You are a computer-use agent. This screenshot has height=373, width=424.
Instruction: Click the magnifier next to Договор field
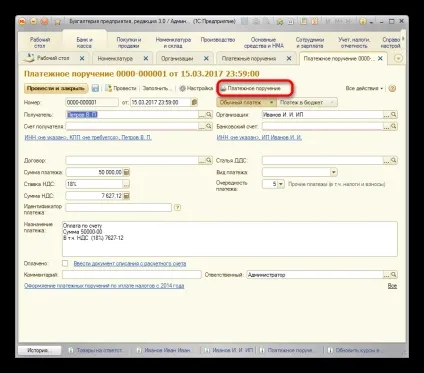pyautogui.click(x=209, y=160)
